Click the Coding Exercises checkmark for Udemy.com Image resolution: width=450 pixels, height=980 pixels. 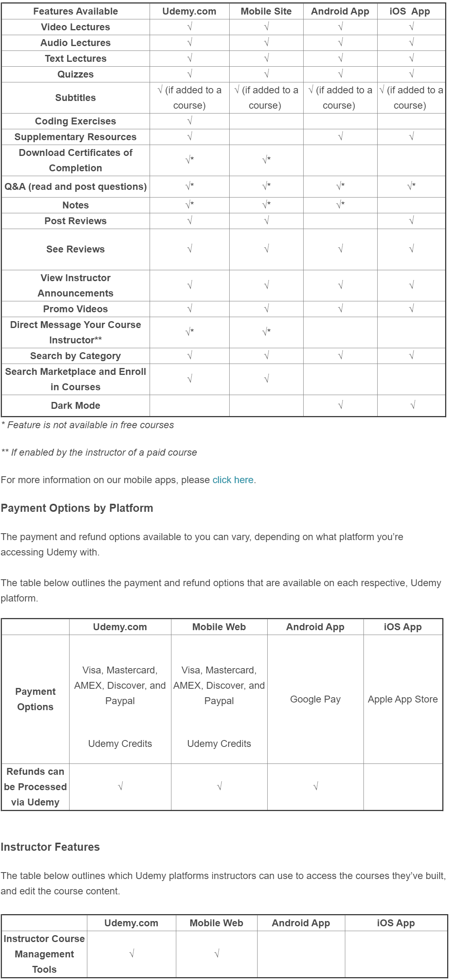(190, 121)
